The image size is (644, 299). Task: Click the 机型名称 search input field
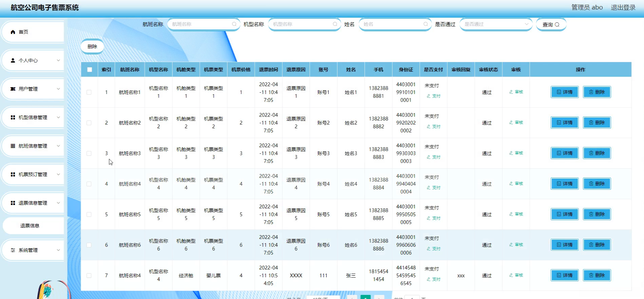point(305,24)
